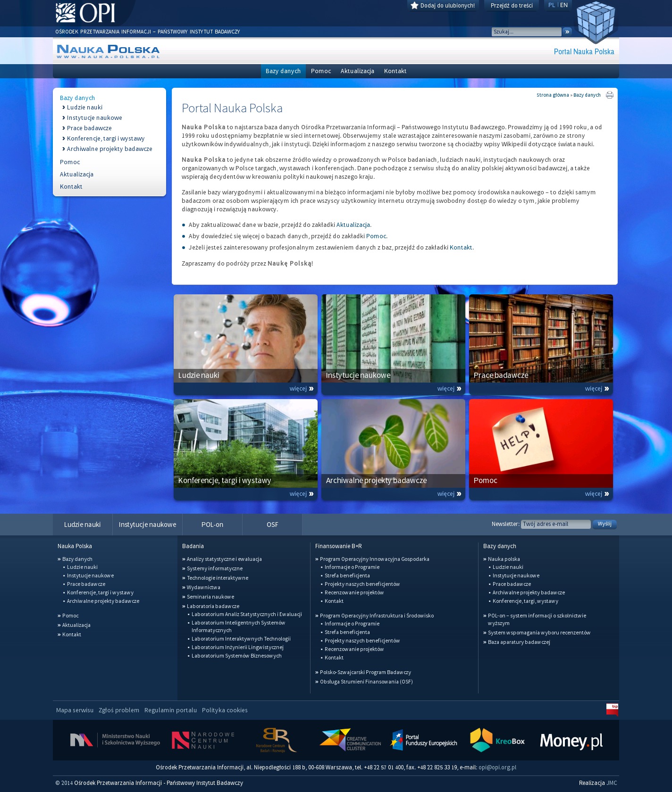Open the OPI logo in header
This screenshot has width=672, height=792.
click(85, 13)
